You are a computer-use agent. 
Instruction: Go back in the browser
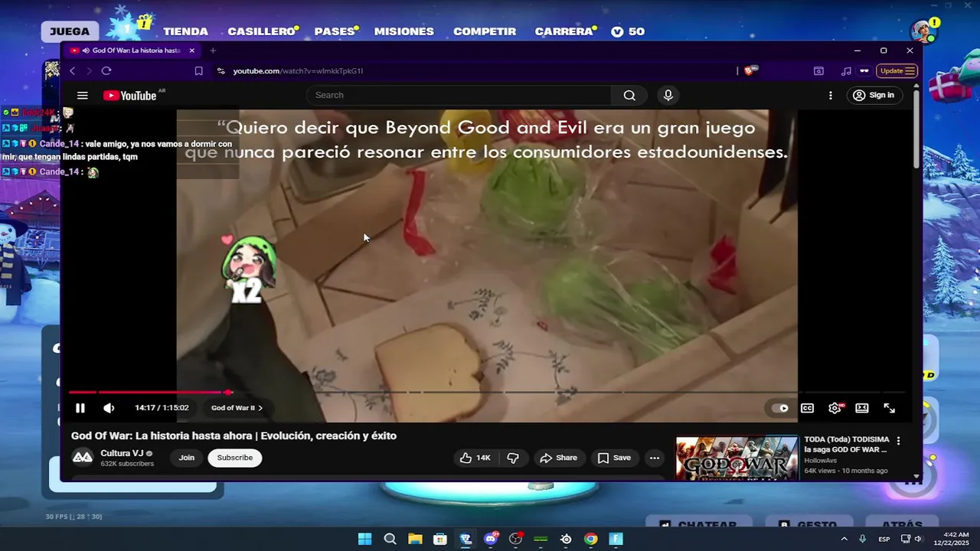point(73,71)
